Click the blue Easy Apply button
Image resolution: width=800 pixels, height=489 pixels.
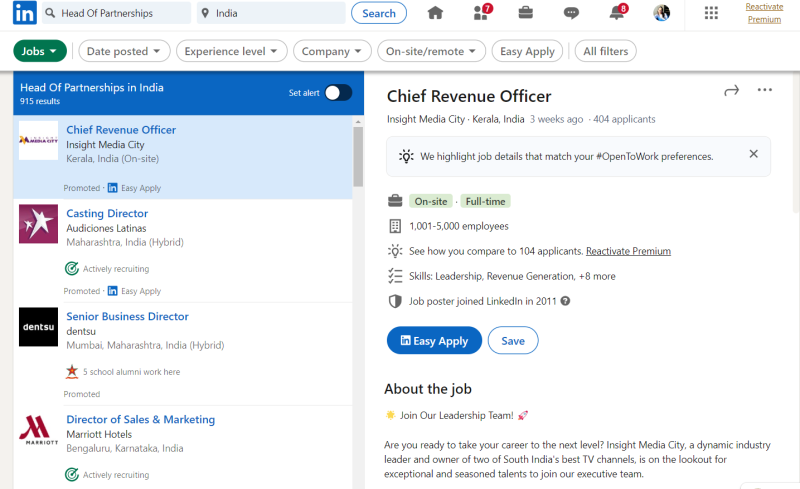(x=434, y=340)
